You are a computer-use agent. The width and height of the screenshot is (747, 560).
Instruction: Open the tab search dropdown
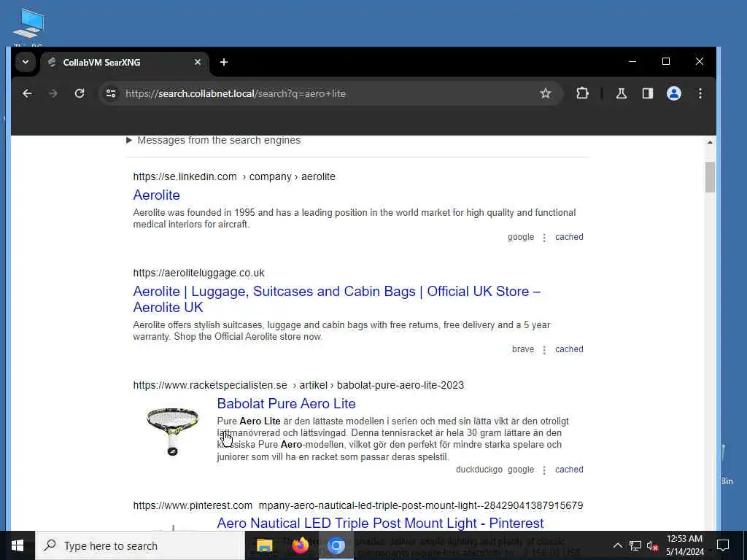pyautogui.click(x=26, y=62)
